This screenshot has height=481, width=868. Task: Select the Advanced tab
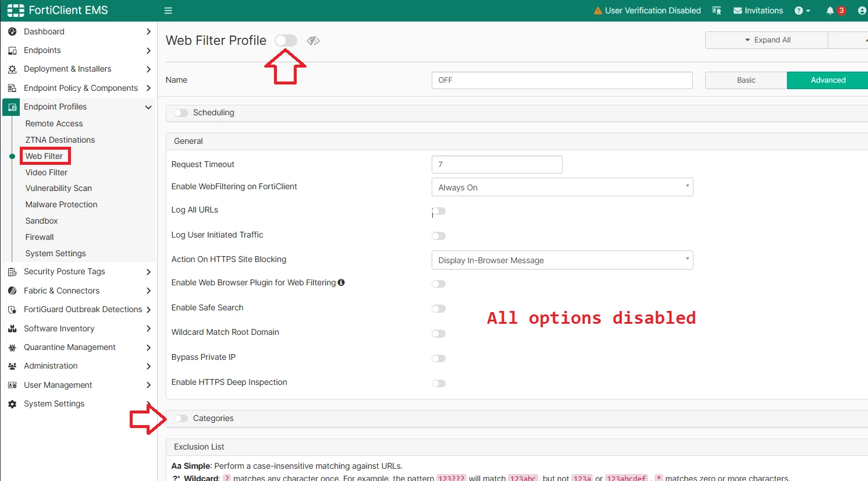pos(828,80)
